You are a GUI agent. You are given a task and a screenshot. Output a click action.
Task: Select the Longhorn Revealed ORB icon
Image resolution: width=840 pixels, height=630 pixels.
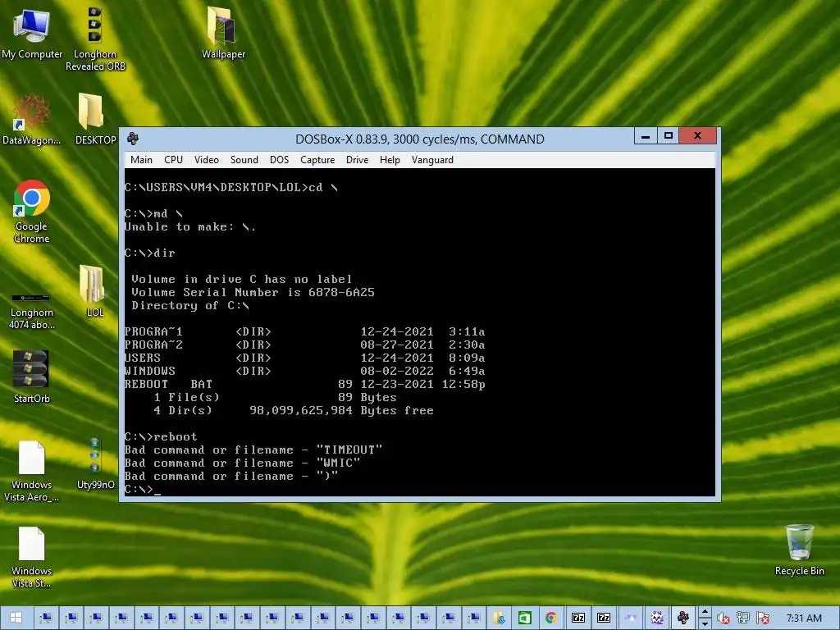tap(95, 39)
